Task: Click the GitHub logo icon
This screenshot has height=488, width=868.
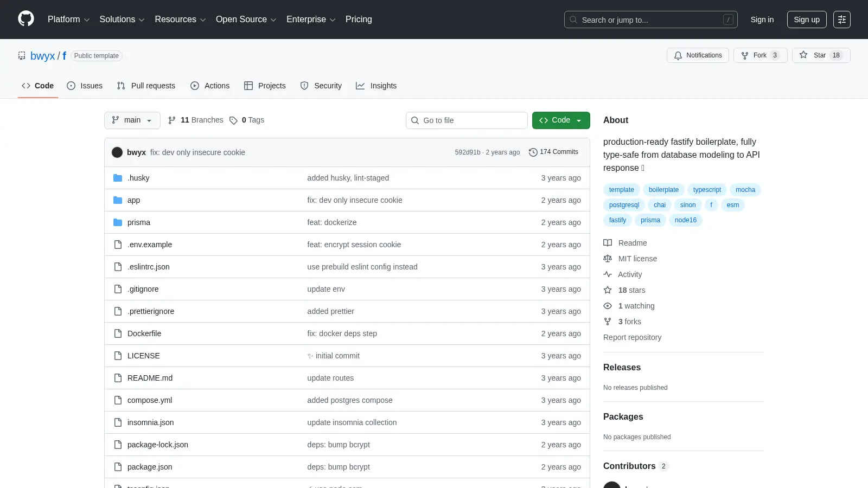Action: click(x=26, y=19)
